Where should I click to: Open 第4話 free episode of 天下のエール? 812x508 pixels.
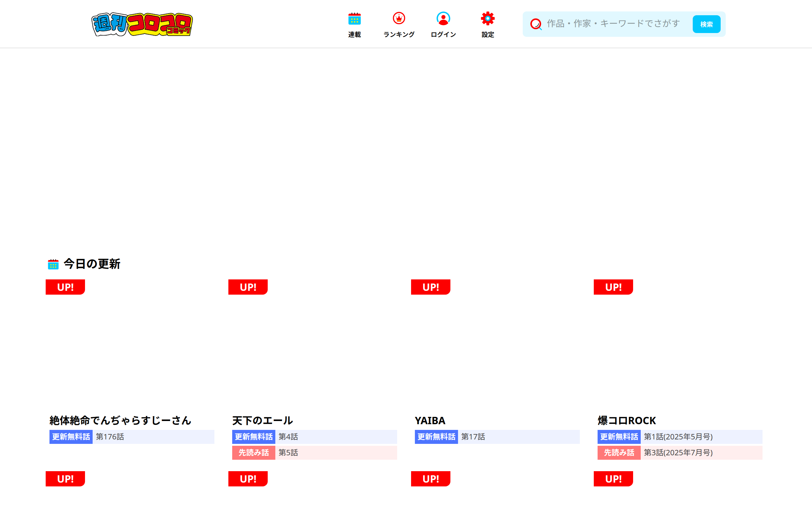click(x=314, y=437)
